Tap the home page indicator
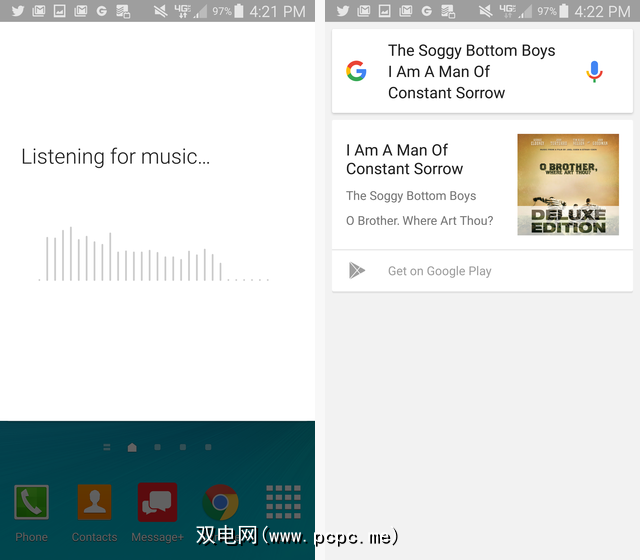Screen dimensions: 640x560 coord(132,447)
